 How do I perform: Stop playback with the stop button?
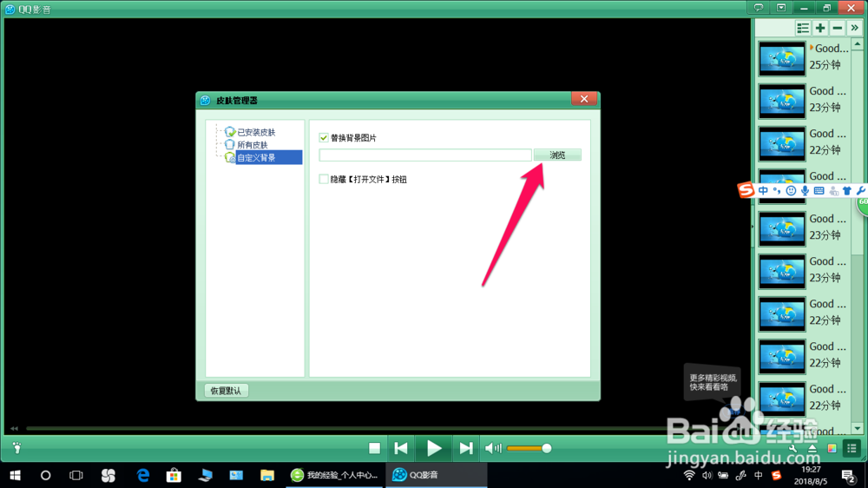click(x=375, y=448)
